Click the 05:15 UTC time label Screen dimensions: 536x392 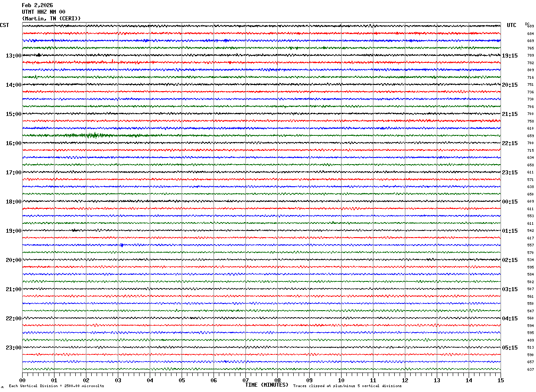point(509,348)
